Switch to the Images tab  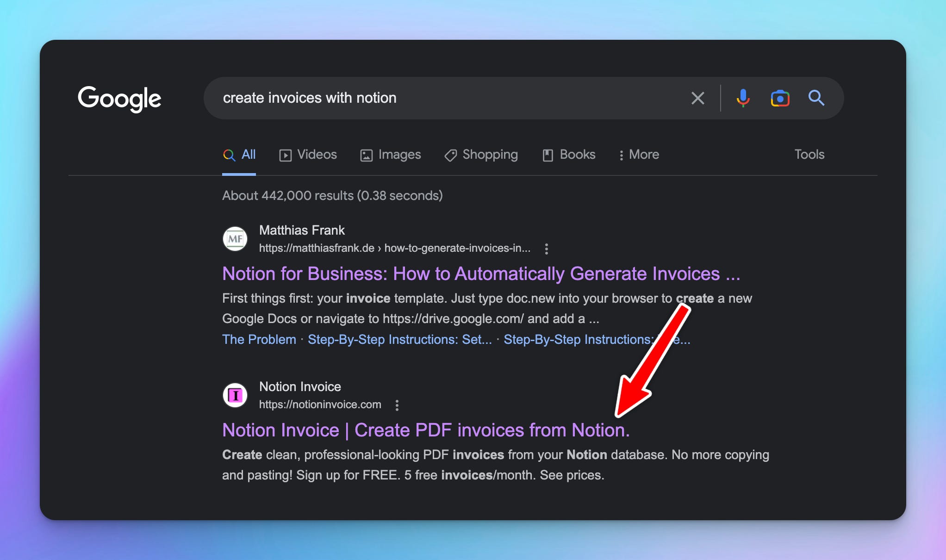pyautogui.click(x=391, y=155)
